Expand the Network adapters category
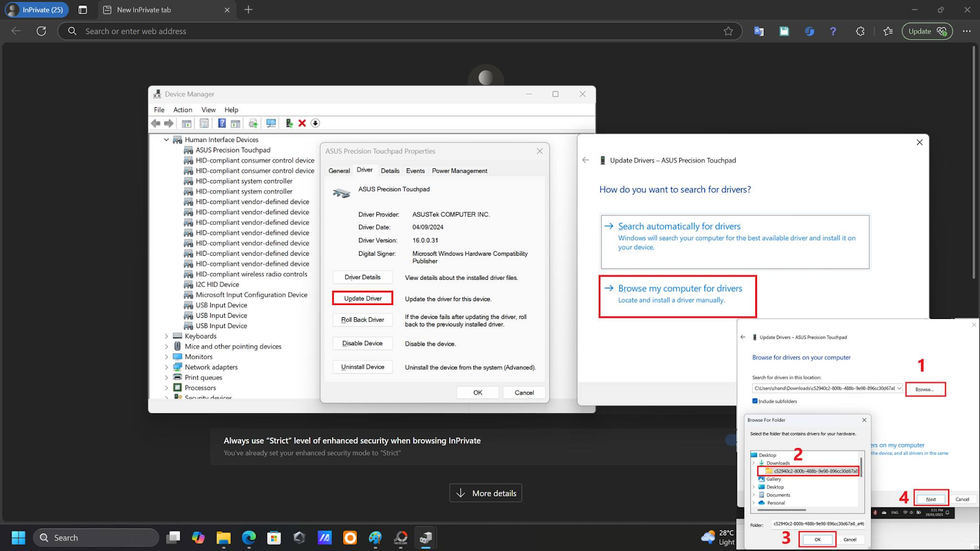Viewport: 980px width, 551px height. click(x=166, y=367)
